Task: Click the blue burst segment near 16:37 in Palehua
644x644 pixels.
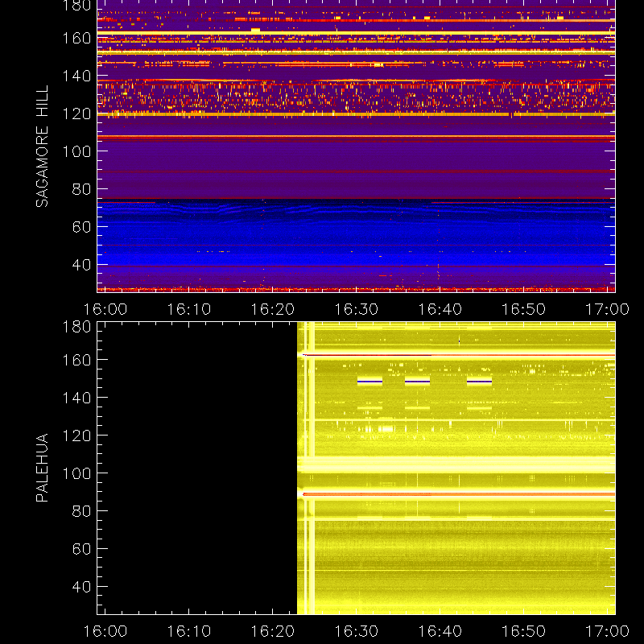Action: tap(417, 382)
